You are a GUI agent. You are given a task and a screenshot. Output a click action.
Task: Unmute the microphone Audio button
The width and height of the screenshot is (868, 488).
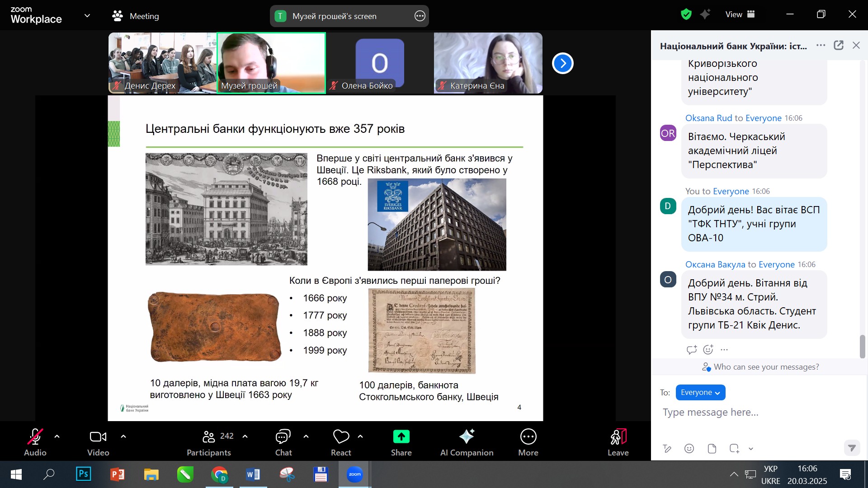(x=35, y=442)
